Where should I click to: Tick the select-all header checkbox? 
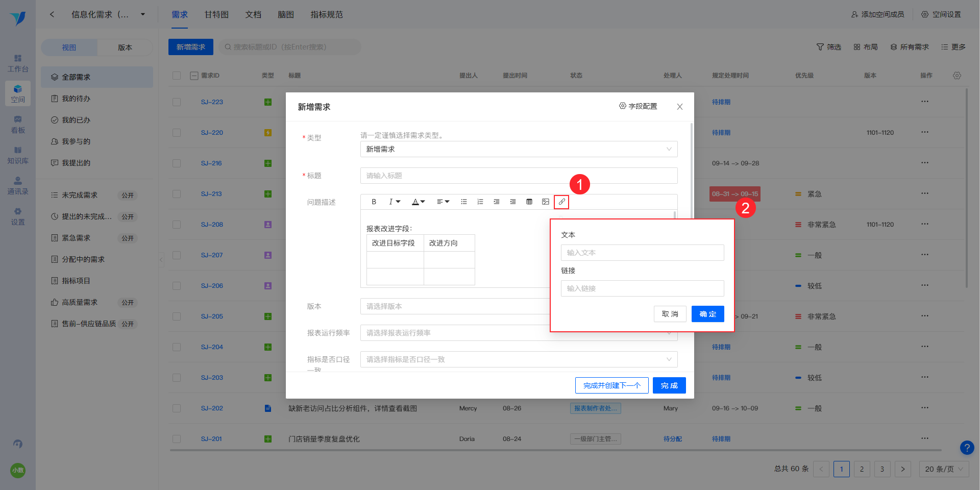coord(177,76)
